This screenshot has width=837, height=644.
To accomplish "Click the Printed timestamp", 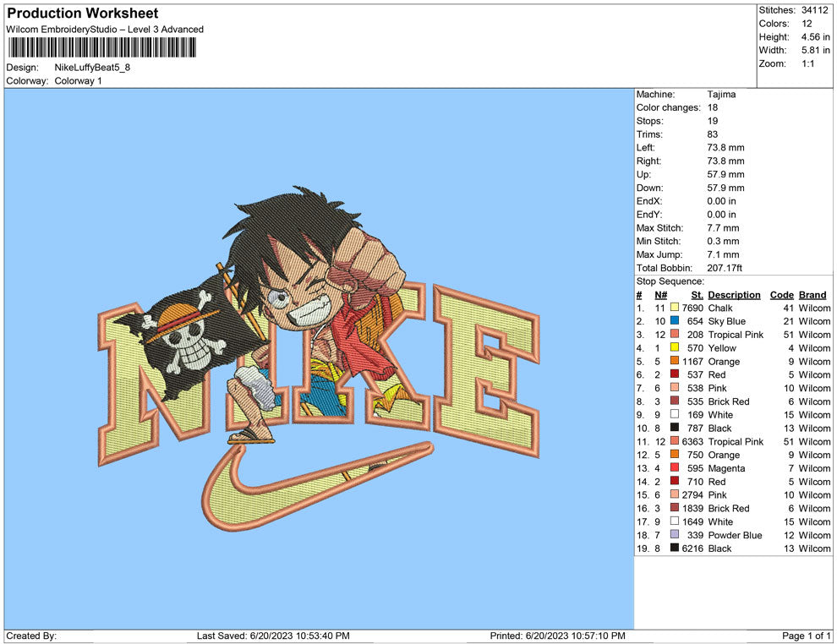I will point(557,636).
